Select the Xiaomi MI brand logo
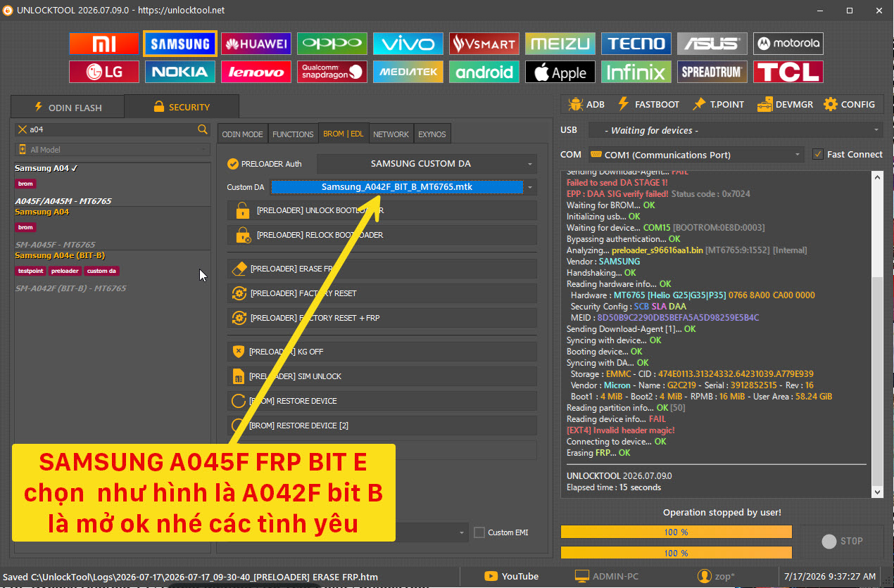 (104, 44)
